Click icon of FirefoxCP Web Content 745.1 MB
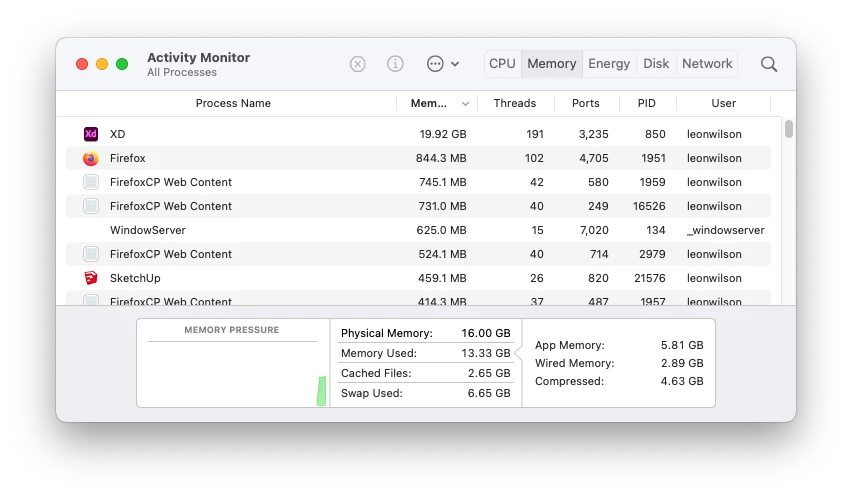This screenshot has width=852, height=496. [91, 182]
